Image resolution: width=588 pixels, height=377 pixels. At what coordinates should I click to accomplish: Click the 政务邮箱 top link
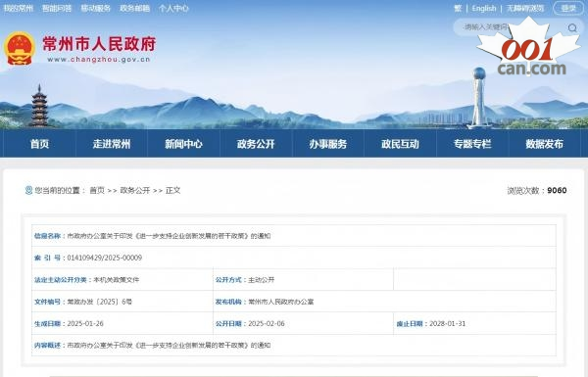click(x=134, y=8)
